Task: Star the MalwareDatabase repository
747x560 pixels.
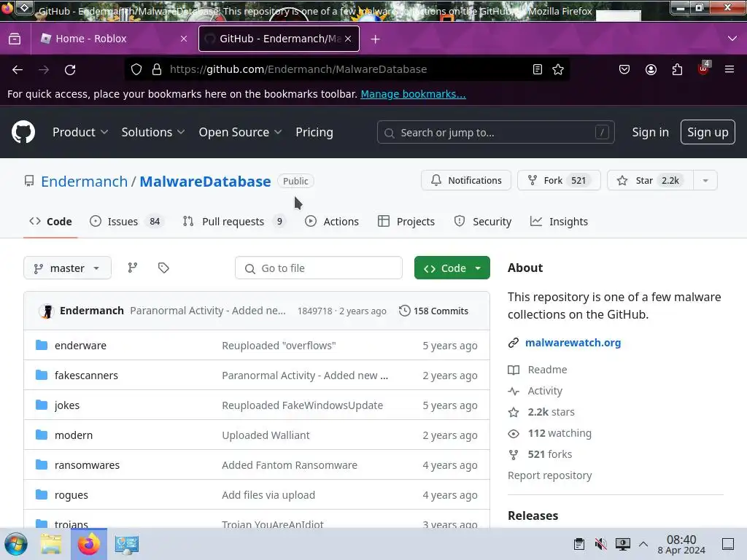Action: [650, 181]
